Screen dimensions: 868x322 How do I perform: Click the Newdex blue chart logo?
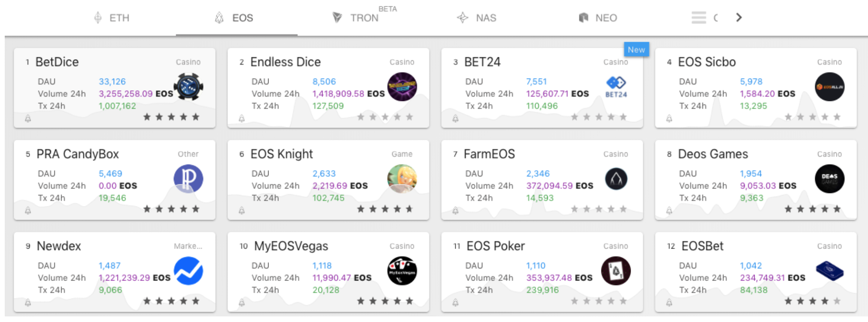(x=188, y=271)
